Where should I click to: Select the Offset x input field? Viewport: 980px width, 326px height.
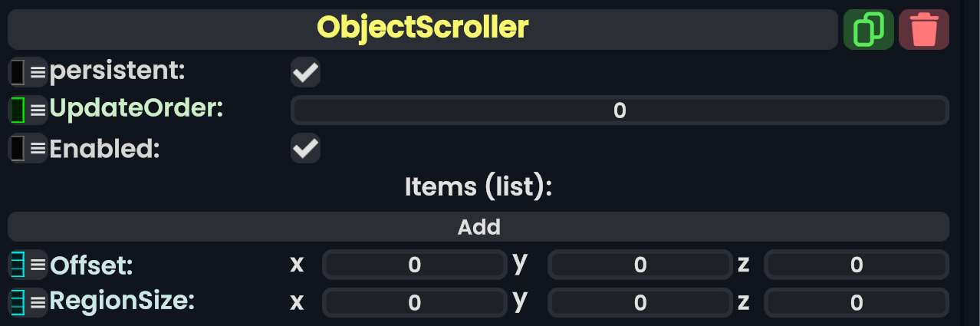(414, 265)
